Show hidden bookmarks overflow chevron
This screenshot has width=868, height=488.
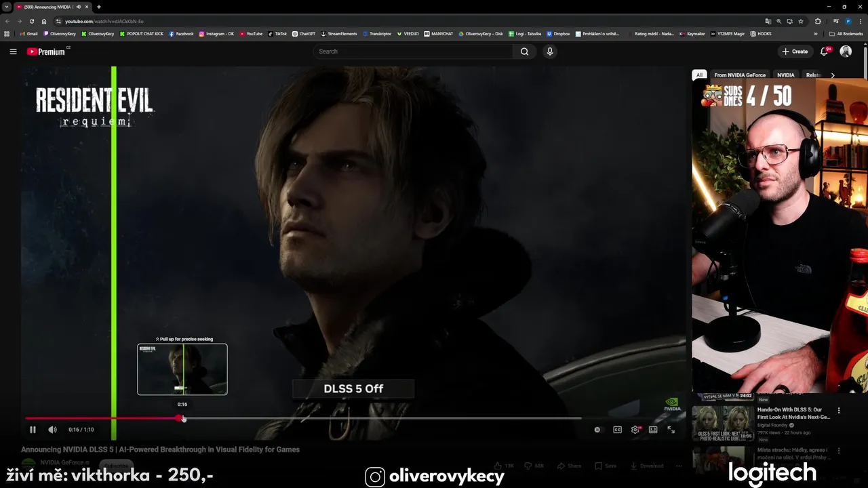point(816,33)
